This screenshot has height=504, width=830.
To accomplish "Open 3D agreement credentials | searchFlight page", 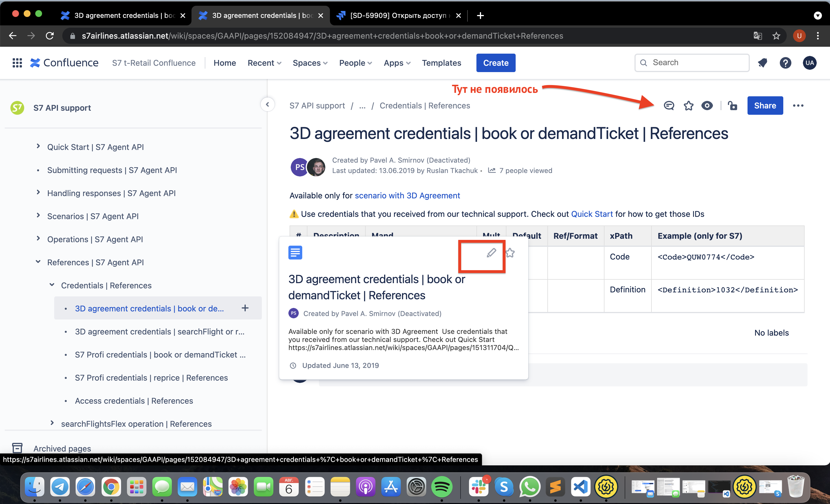I will tap(160, 331).
